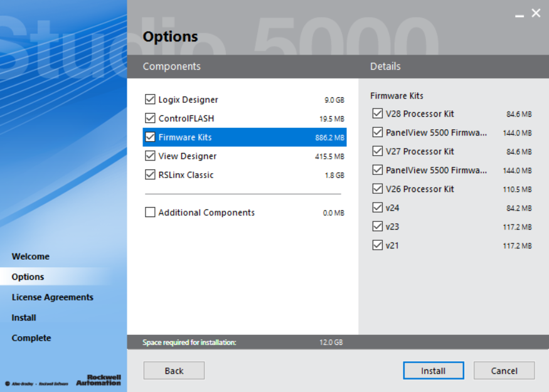The width and height of the screenshot is (549, 392).
Task: Click the 886.2 MB size value
Action: pos(330,137)
